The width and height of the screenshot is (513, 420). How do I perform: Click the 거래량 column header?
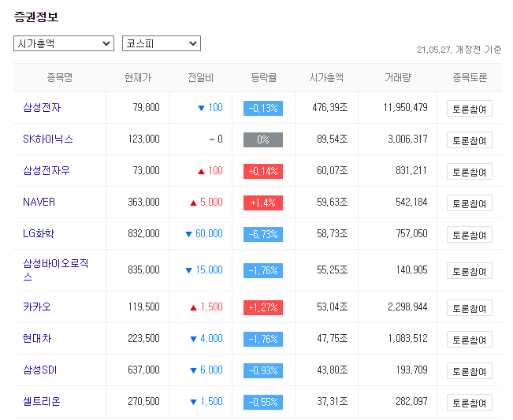point(398,77)
